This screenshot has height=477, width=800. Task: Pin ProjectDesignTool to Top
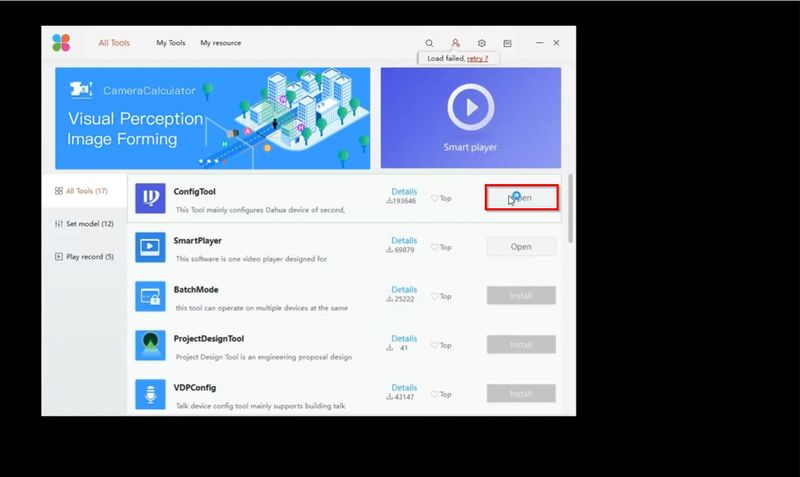[441, 345]
